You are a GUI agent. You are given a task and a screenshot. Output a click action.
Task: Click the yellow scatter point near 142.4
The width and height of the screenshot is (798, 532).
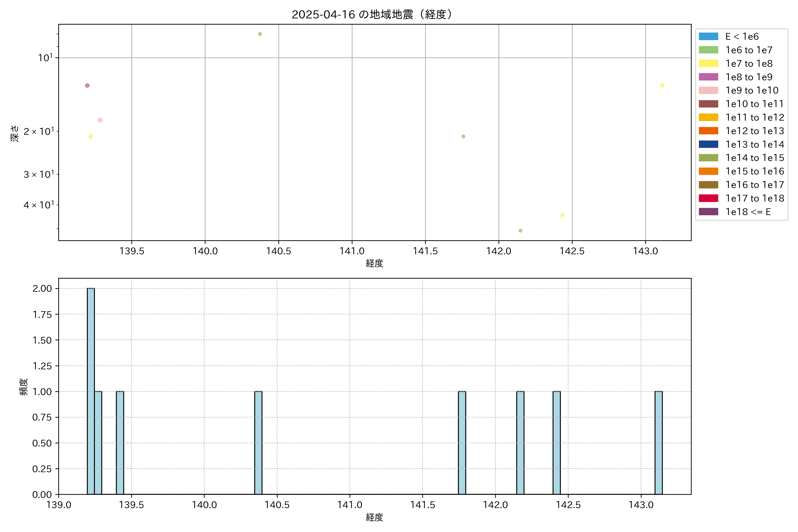pos(563,215)
